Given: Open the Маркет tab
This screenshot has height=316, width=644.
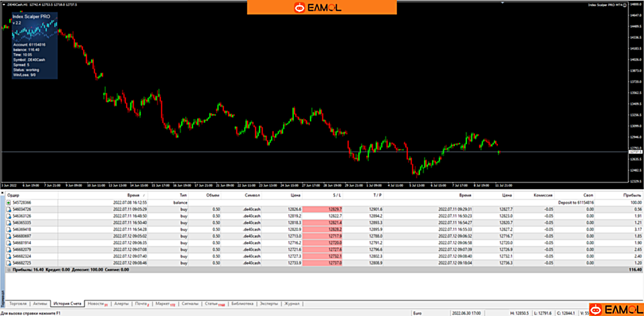Looking at the screenshot, I should tap(164, 304).
